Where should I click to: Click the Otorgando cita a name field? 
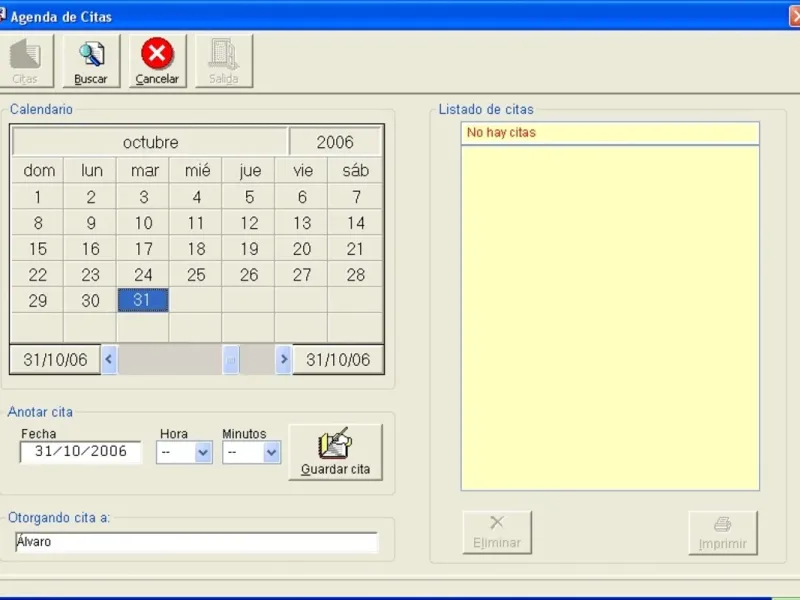point(196,542)
